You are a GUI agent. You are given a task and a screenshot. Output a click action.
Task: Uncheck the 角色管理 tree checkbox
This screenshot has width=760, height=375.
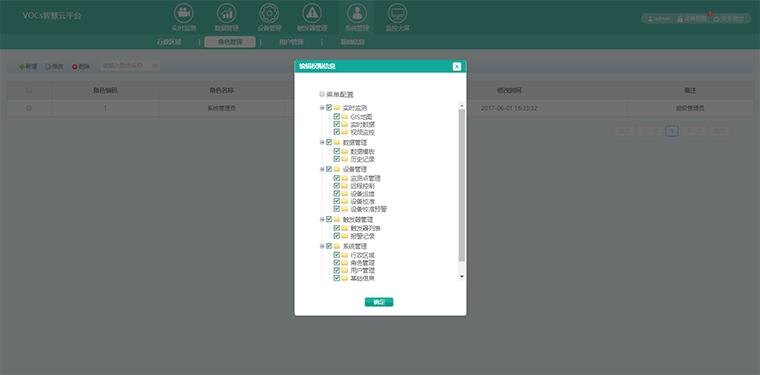337,263
